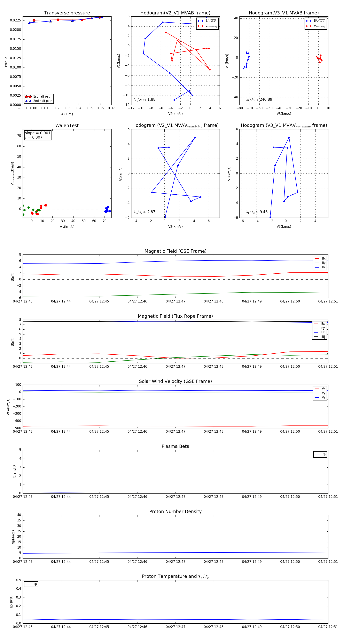Screen dimensions: 351x644
Task: Click the 'Proton Number Density' plot title
Action: click(175, 511)
